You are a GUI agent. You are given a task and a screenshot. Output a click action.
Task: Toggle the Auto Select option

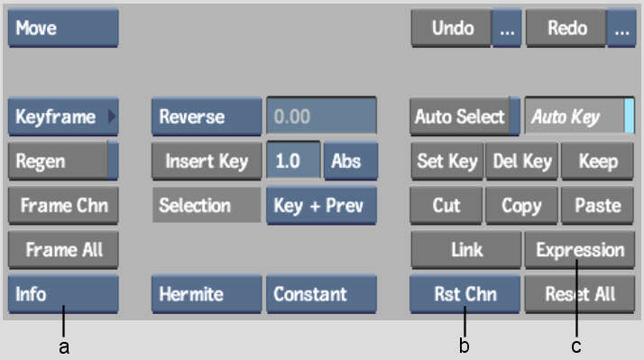click(x=465, y=116)
